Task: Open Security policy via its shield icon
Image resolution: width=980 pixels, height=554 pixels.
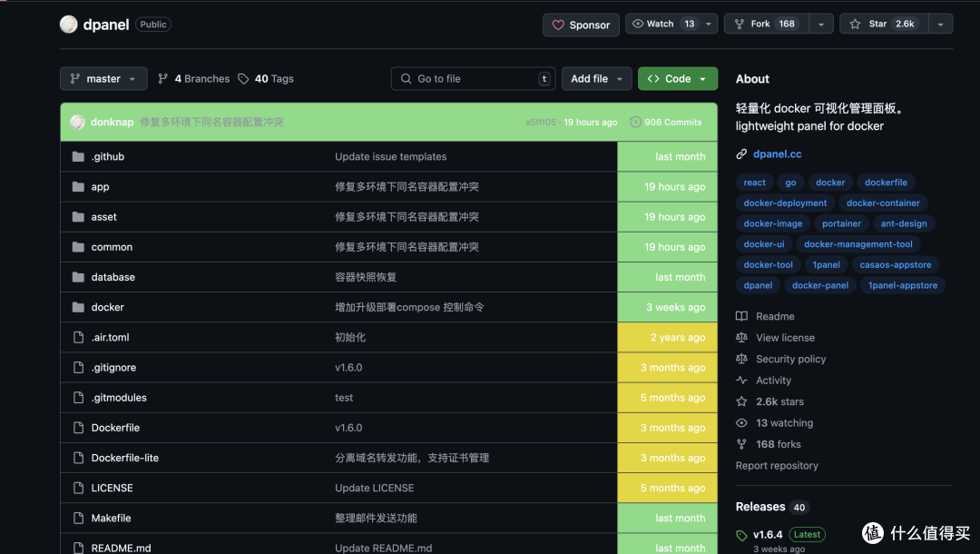Action: (x=741, y=359)
